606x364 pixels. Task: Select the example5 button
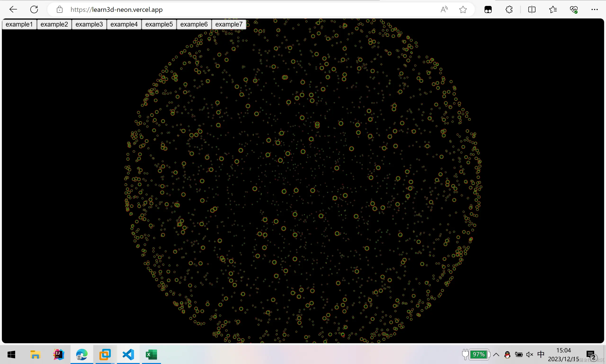(x=159, y=24)
